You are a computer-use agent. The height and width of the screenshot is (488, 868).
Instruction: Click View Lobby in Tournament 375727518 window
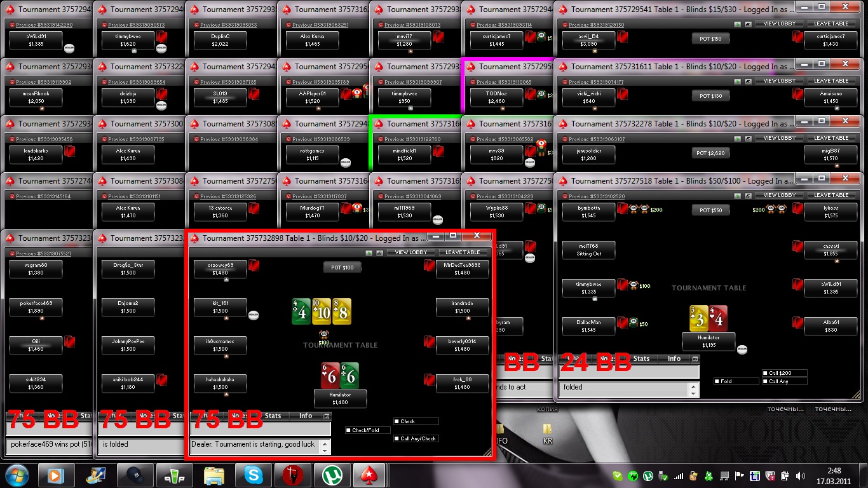click(779, 195)
